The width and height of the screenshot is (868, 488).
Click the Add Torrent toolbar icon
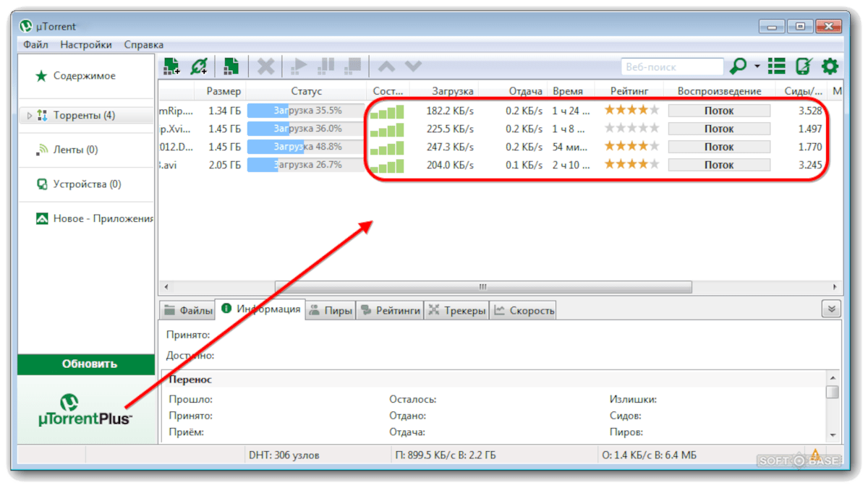[171, 67]
